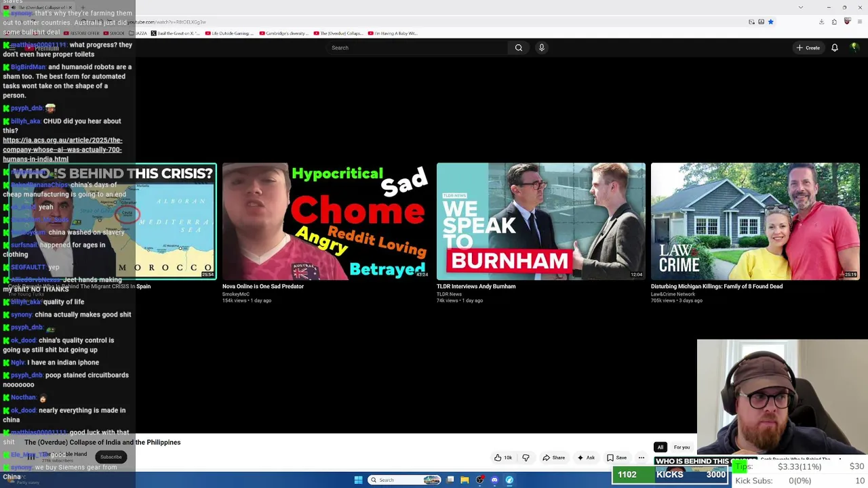Click the Create button

808,47
